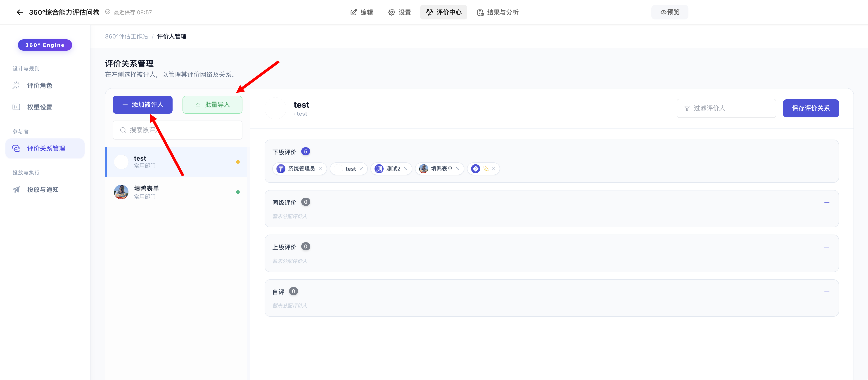Screen dimensions: 868x380
Task: Open 权重设置 in the sidebar
Action: (45, 107)
